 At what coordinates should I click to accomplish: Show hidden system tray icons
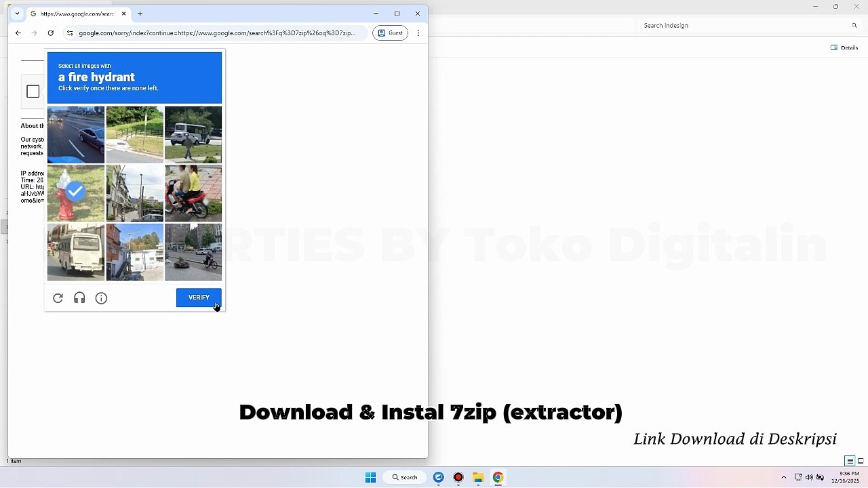pos(784,477)
